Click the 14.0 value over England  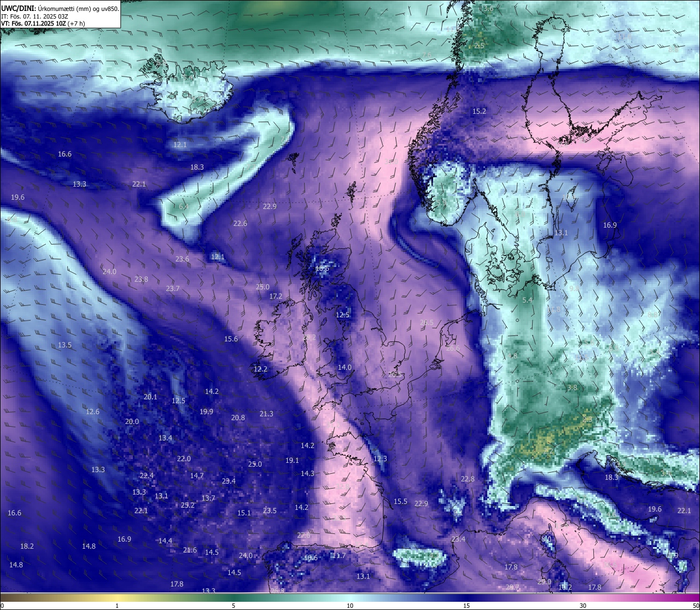(x=345, y=367)
